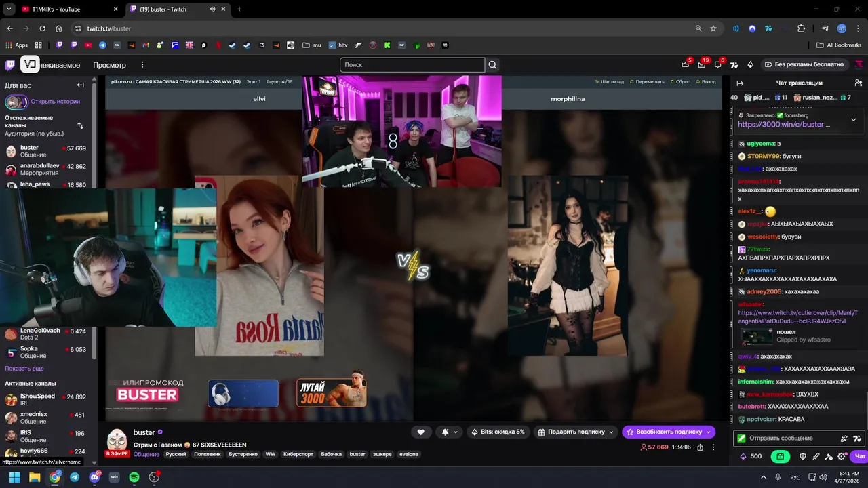Click YouTube bookmark in bookmarks bar
Image resolution: width=868 pixels, height=488 pixels.
(x=88, y=45)
